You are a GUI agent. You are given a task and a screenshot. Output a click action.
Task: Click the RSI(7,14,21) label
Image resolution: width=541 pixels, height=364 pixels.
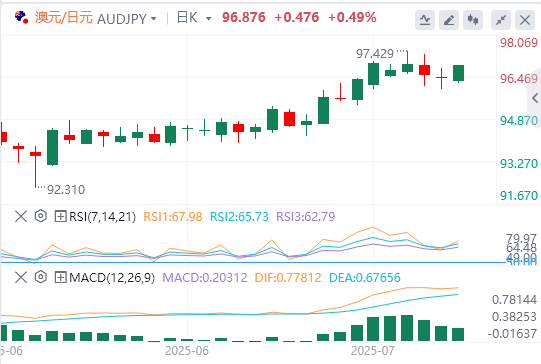tap(102, 217)
